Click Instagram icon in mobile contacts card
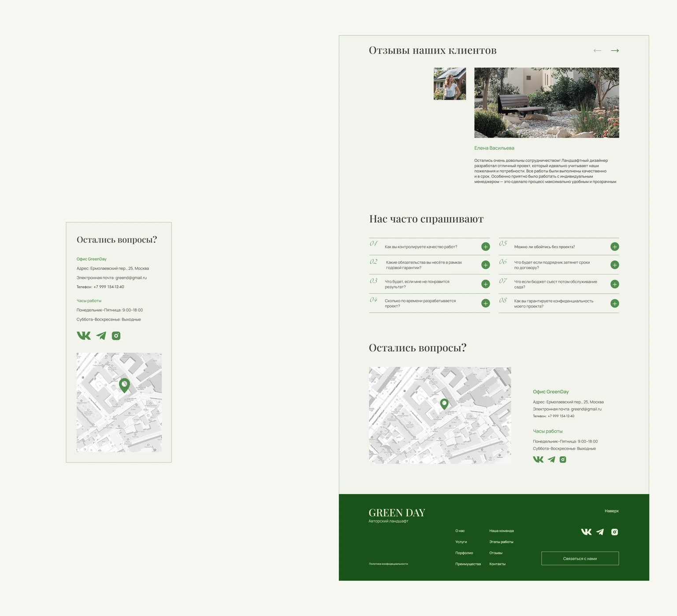The image size is (677, 616). tap(116, 336)
